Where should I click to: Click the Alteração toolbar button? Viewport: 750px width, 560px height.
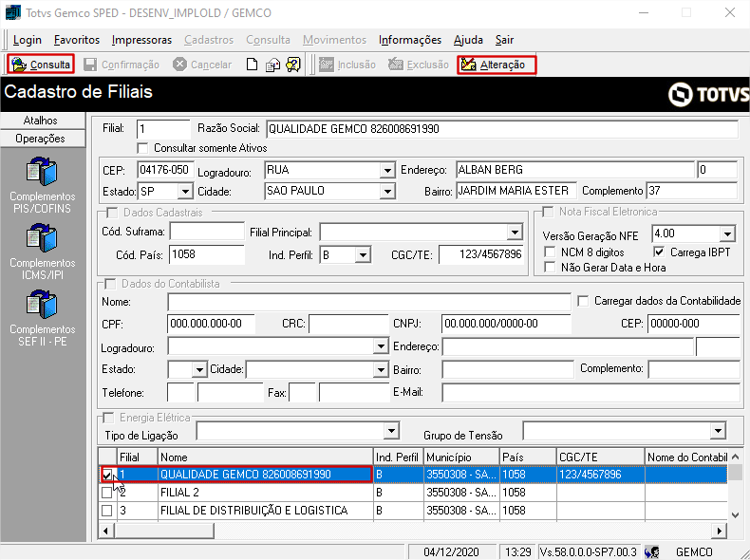(x=496, y=65)
